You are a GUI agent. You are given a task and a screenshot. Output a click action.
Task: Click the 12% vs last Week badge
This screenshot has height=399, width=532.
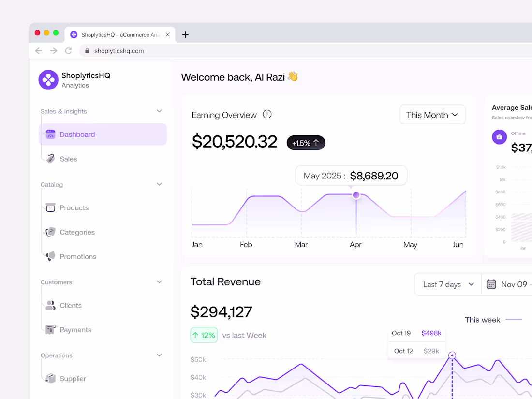pos(204,335)
